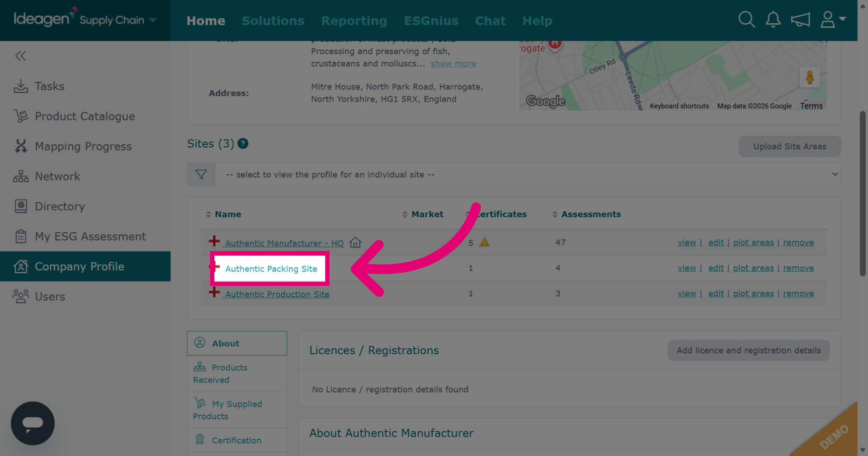
Task: Collapse the sidebar with double chevron
Action: pyautogui.click(x=20, y=56)
